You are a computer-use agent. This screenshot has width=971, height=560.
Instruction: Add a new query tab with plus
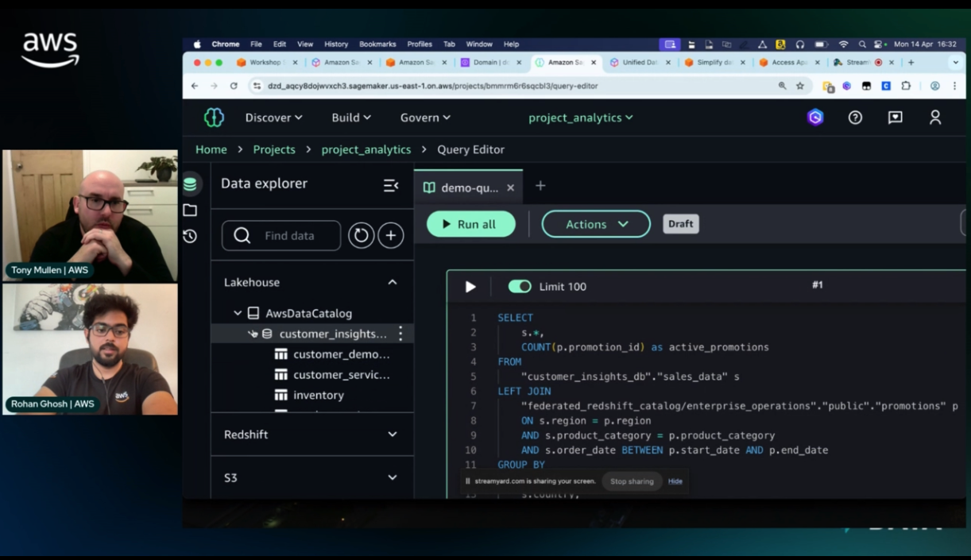click(540, 186)
